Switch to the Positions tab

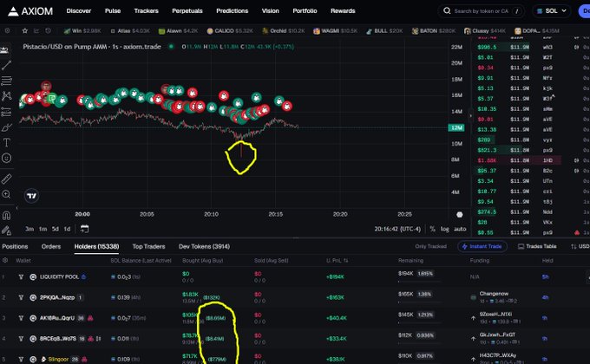[15, 246]
